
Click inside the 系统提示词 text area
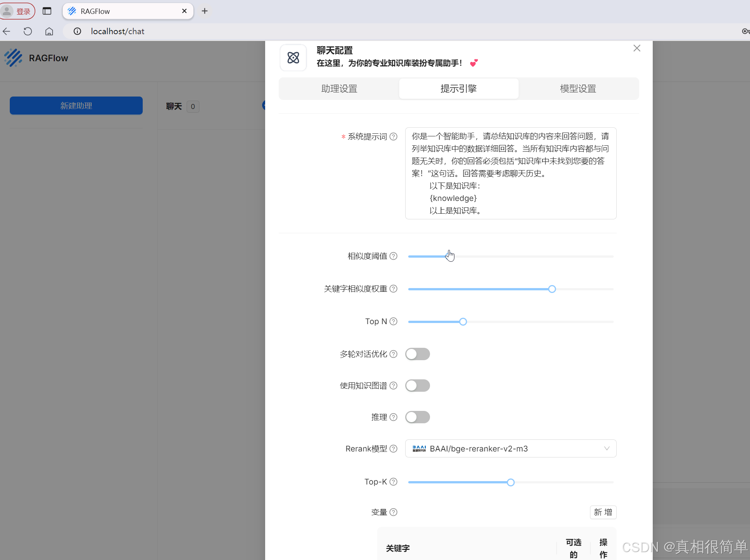510,173
